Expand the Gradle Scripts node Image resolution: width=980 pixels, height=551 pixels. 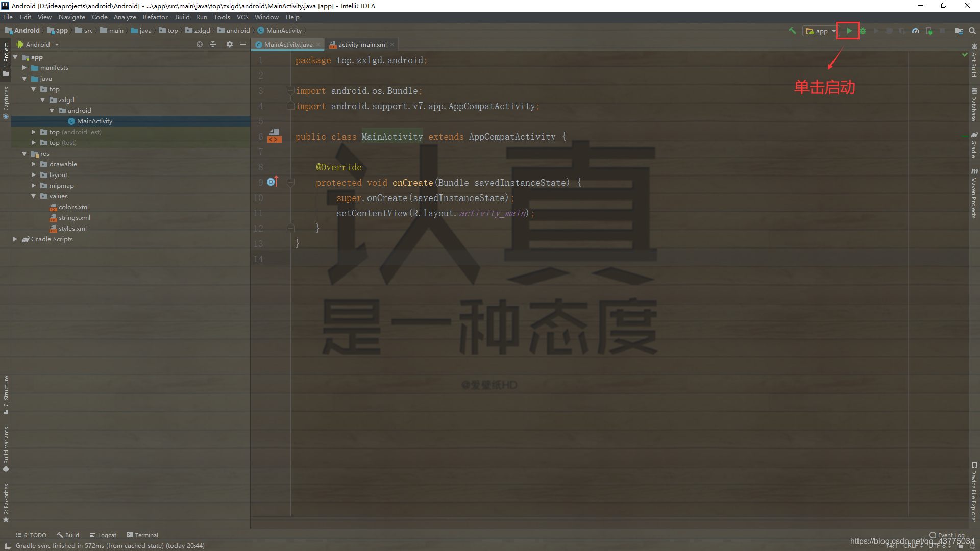pos(15,239)
